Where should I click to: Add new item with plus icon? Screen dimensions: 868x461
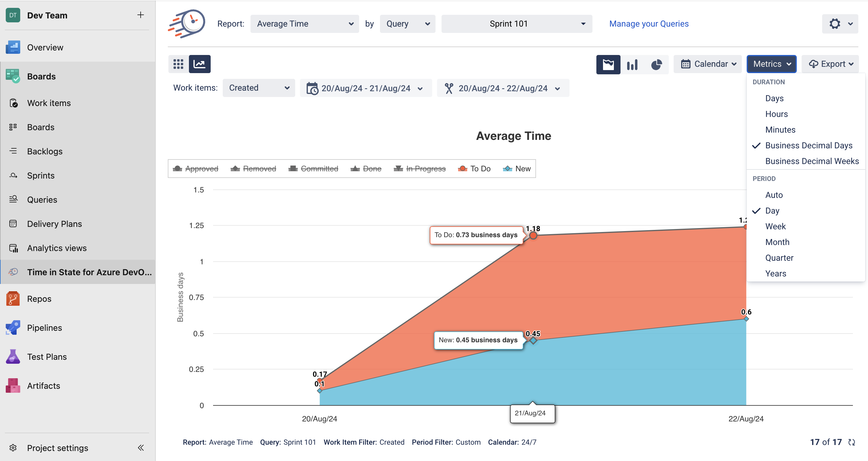[x=141, y=15]
